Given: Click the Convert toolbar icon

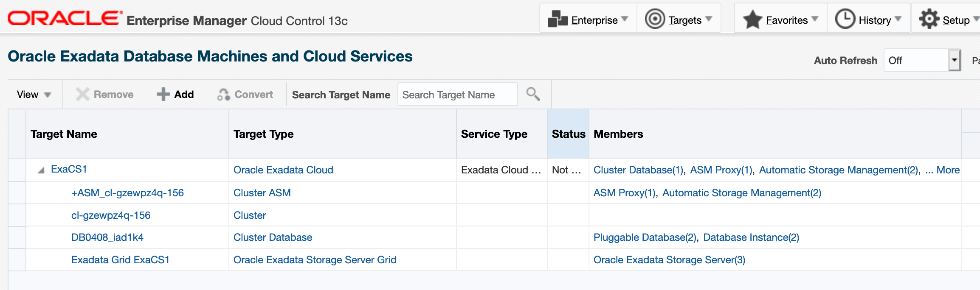Looking at the screenshot, I should pyautogui.click(x=223, y=94).
